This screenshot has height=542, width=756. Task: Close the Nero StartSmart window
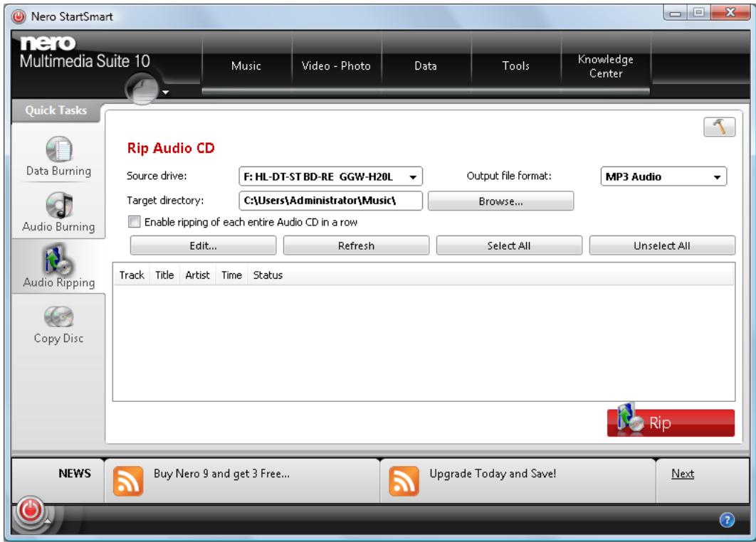pos(730,13)
